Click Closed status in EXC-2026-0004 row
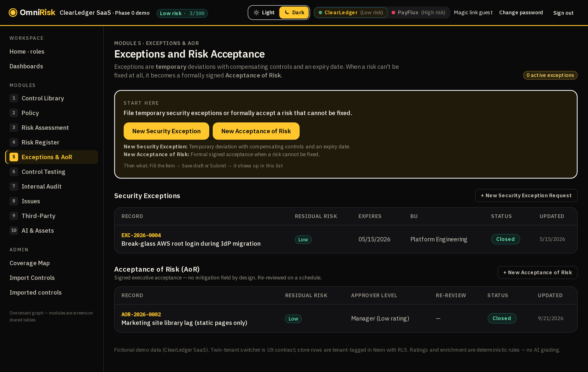Image resolution: width=588 pixels, height=372 pixels. [505, 239]
